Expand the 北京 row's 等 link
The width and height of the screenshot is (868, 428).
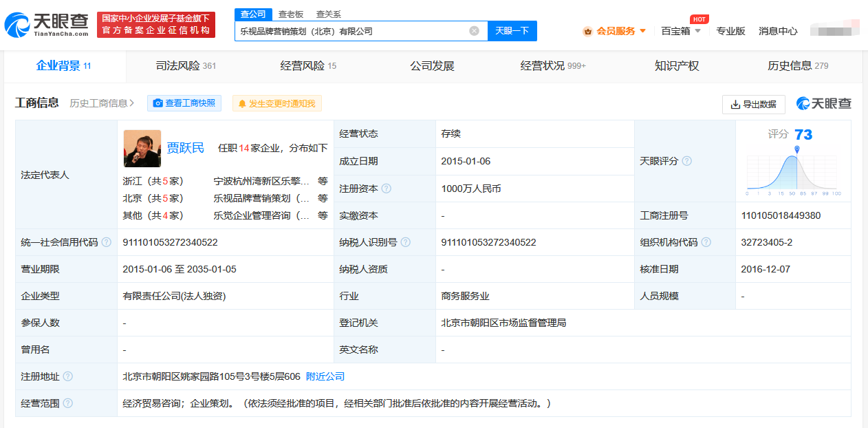click(x=323, y=198)
